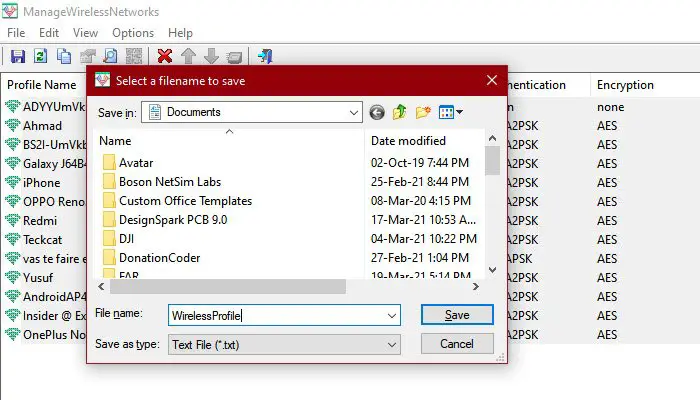Click the DJI folder icon
This screenshot has width=700, height=400.
coord(109,239)
